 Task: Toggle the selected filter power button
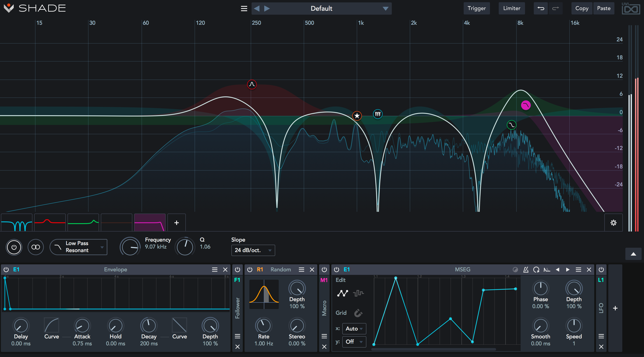(14, 247)
